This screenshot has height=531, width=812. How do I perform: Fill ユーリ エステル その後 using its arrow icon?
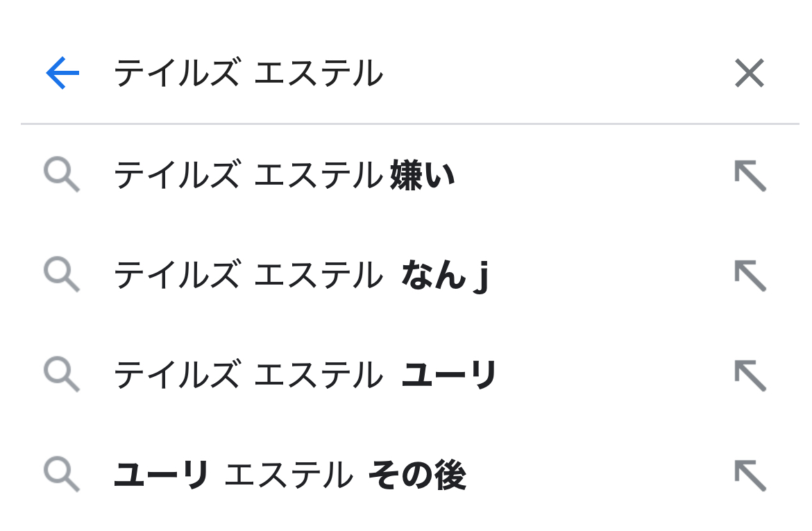pyautogui.click(x=750, y=475)
